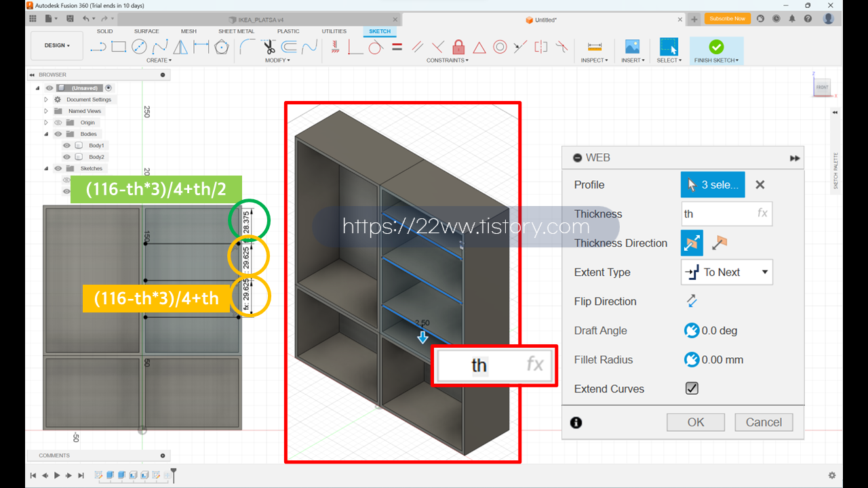Image resolution: width=868 pixels, height=488 pixels.
Task: Select the second Thickness Direction option
Action: 719,243
